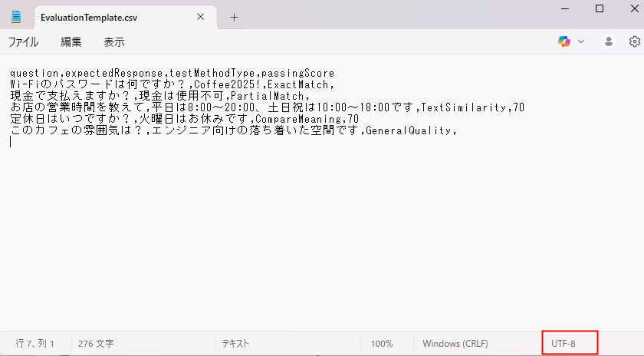Viewport: 644px width, 356px height.
Task: Add a new tab with the plus icon
Action: pos(234,17)
